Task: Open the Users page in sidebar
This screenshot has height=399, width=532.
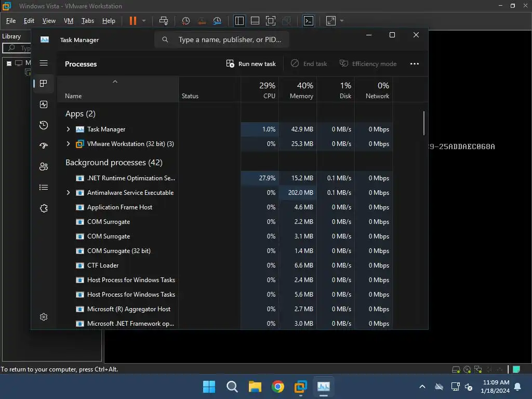Action: pyautogui.click(x=44, y=167)
